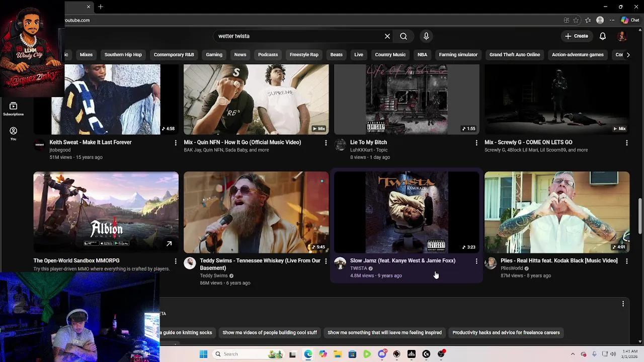Play the Albion Online ad thumbnail
The width and height of the screenshot is (644, 362).
106,212
